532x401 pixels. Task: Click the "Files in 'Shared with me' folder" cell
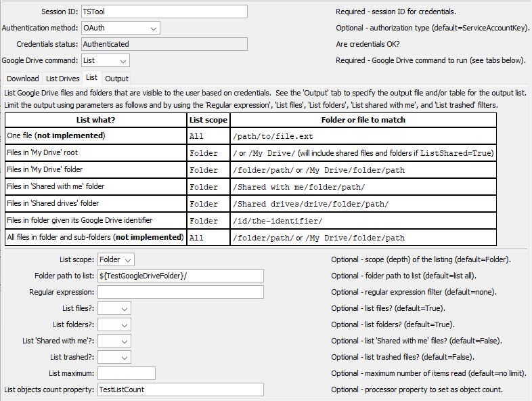pyautogui.click(x=95, y=187)
